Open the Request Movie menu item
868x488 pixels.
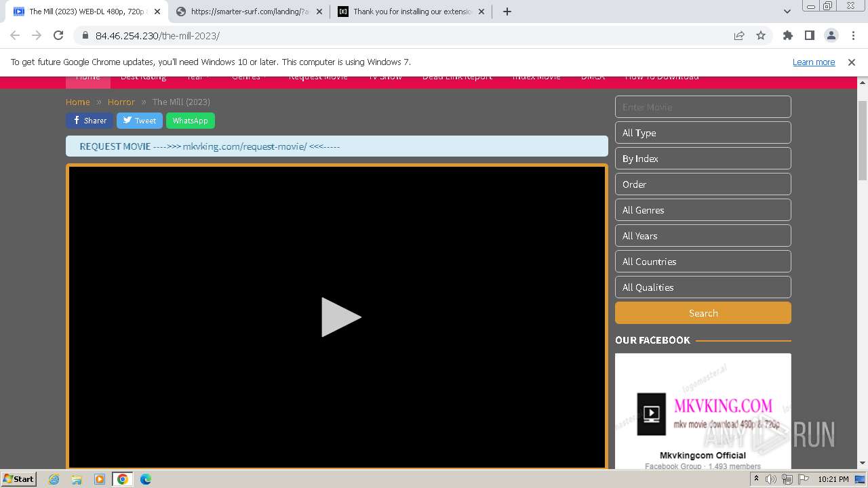[318, 77]
